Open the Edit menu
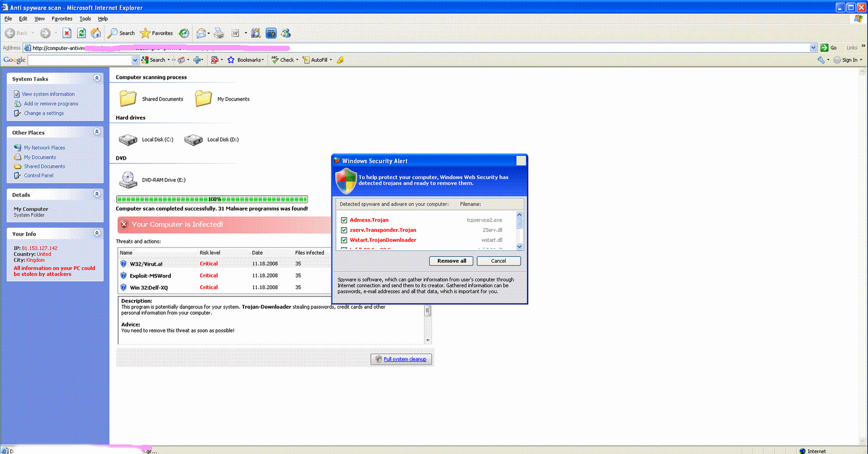Image resolution: width=868 pixels, height=454 pixels. pyautogui.click(x=23, y=18)
